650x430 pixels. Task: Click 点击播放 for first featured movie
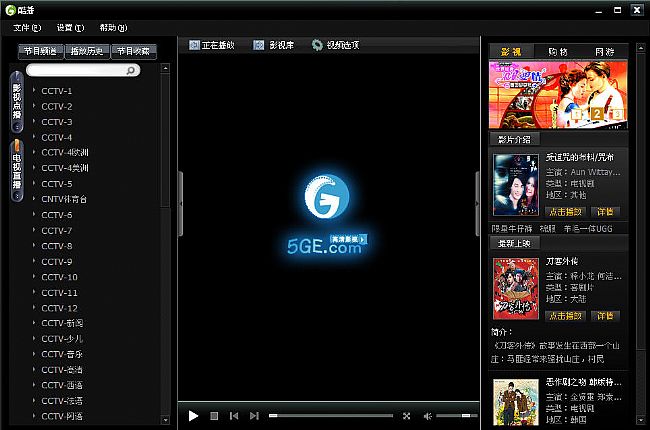[x=565, y=212]
